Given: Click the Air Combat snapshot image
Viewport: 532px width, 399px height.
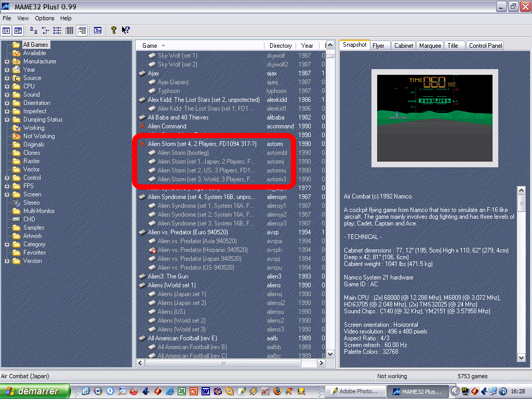Looking at the screenshot, I should pyautogui.click(x=435, y=118).
